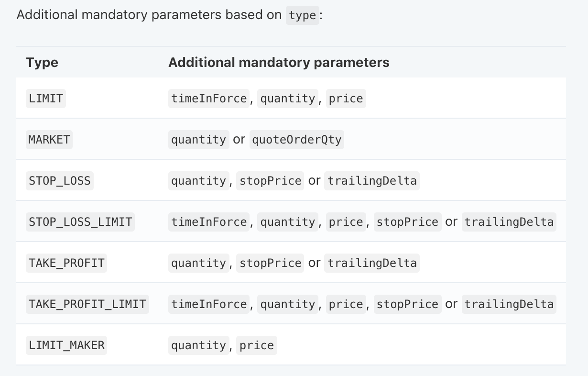
Task: Click quoteOrderQty in the MARKET row
Action: pos(297,140)
